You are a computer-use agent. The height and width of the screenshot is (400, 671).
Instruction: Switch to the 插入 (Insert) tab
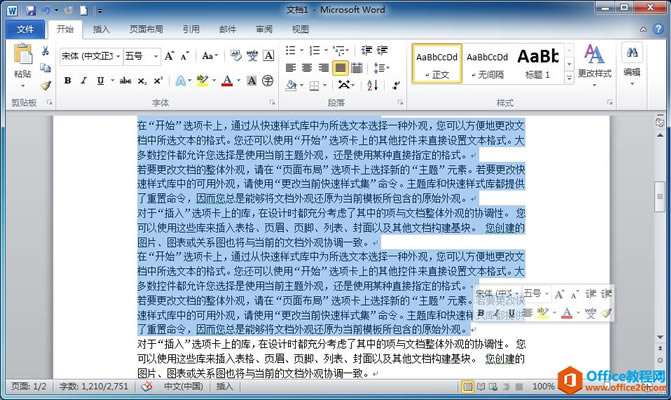(x=101, y=29)
